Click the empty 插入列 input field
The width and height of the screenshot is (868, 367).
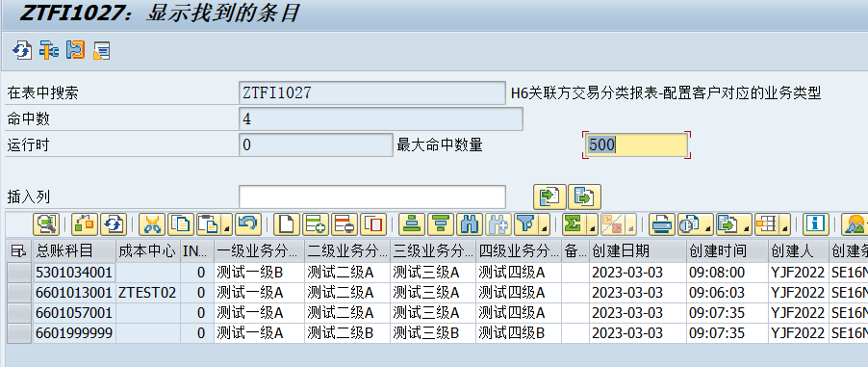[x=372, y=197]
